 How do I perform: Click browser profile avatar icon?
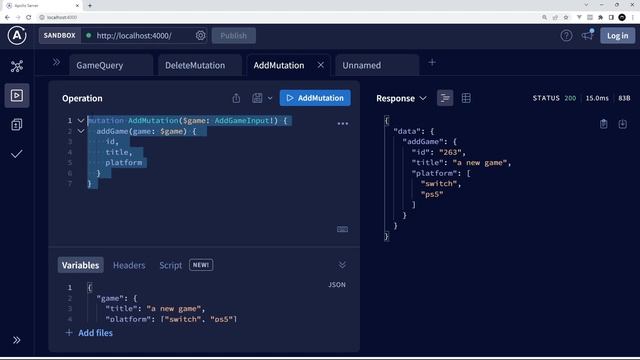pyautogui.click(x=622, y=17)
